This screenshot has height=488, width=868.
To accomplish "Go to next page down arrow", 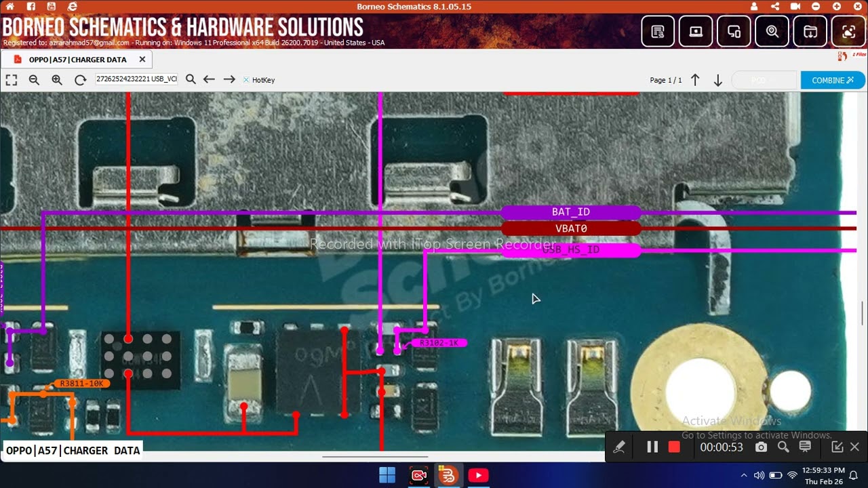I will 718,80.
